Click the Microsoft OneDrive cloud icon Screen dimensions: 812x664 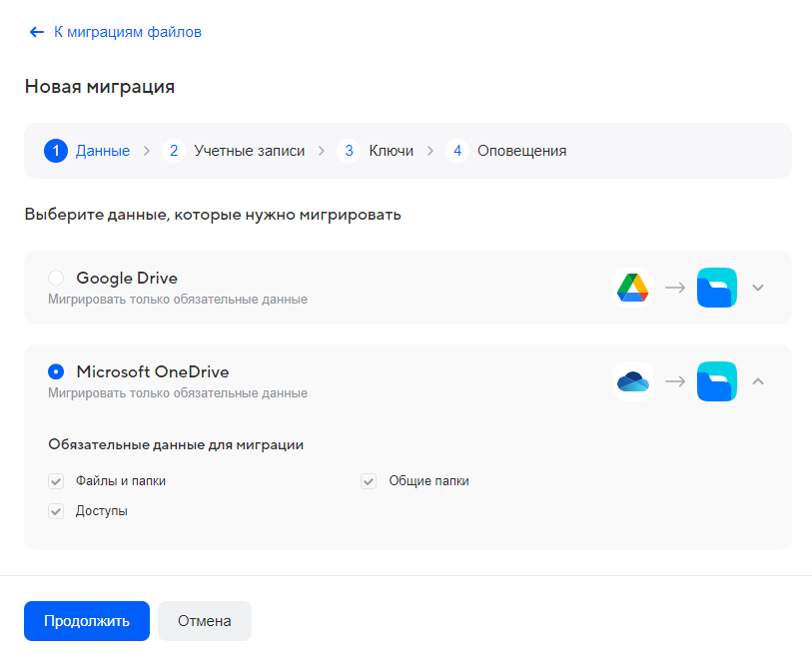point(632,381)
